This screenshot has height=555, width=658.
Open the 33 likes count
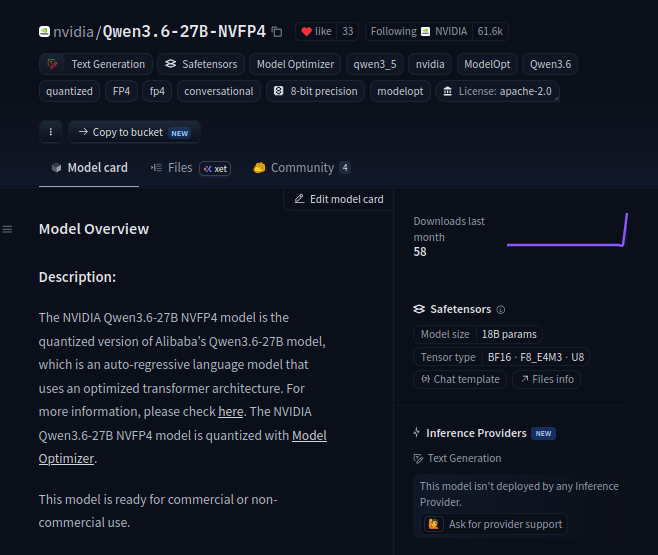click(347, 31)
